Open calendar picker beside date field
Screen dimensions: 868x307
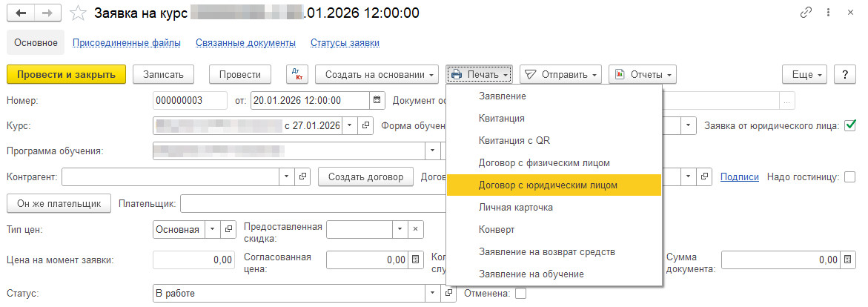tap(377, 101)
